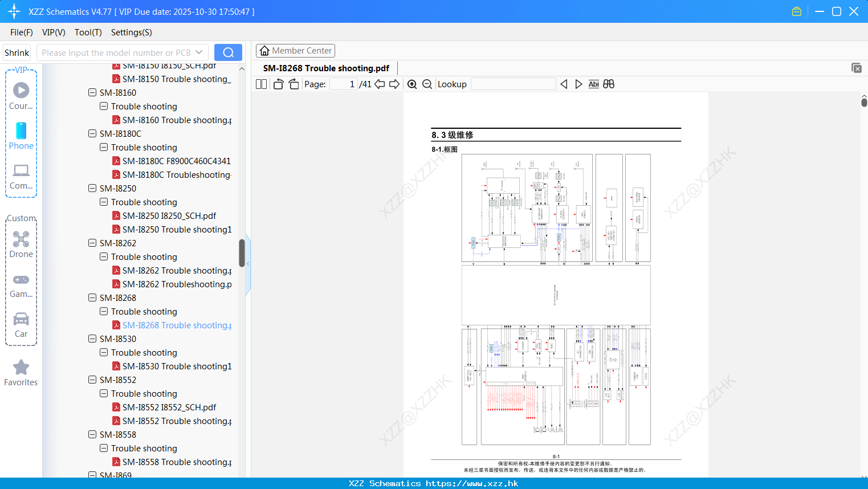868x489 pixels.
Task: Click the yellow toolbox icon in title bar
Action: point(797,11)
